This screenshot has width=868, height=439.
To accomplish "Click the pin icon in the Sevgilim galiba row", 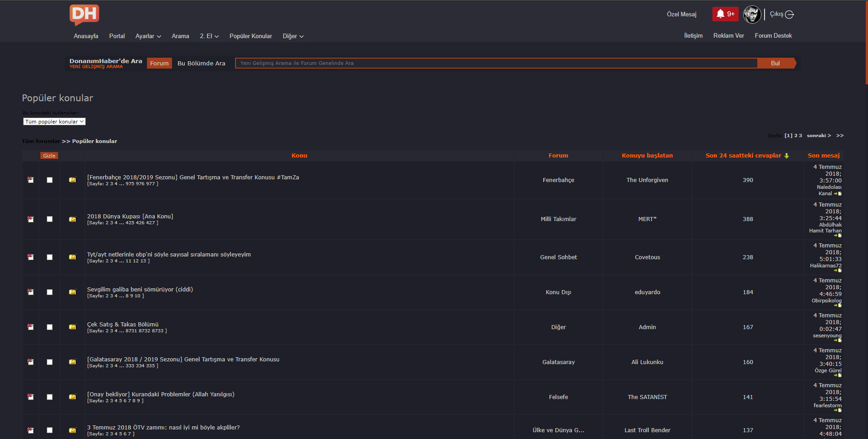I will pyautogui.click(x=30, y=292).
